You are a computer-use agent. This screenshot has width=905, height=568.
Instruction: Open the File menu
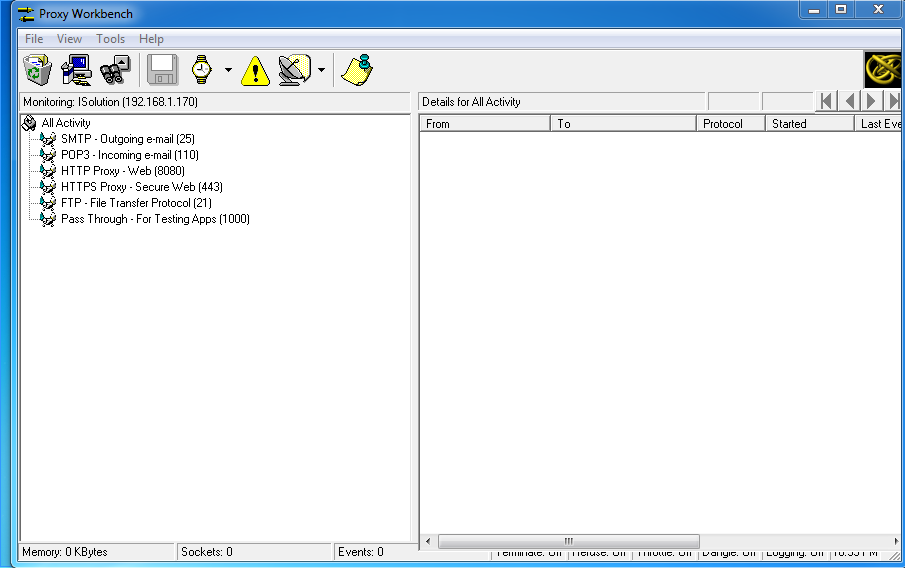[x=34, y=39]
